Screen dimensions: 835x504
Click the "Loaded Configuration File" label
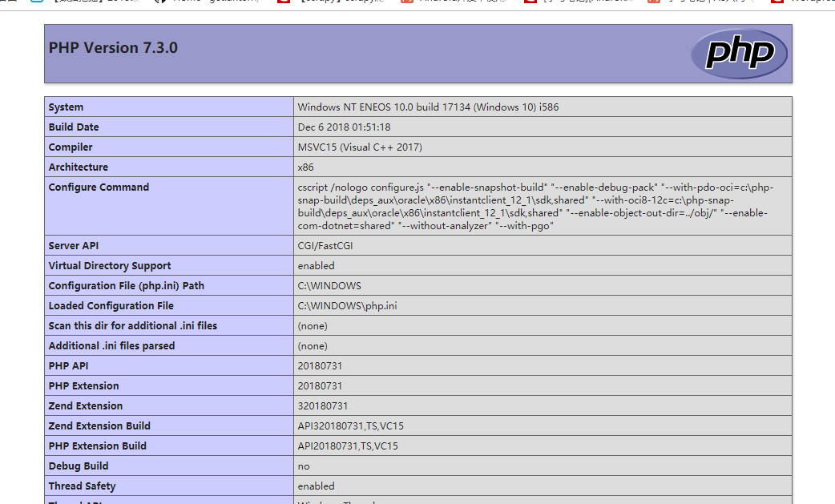pos(111,306)
